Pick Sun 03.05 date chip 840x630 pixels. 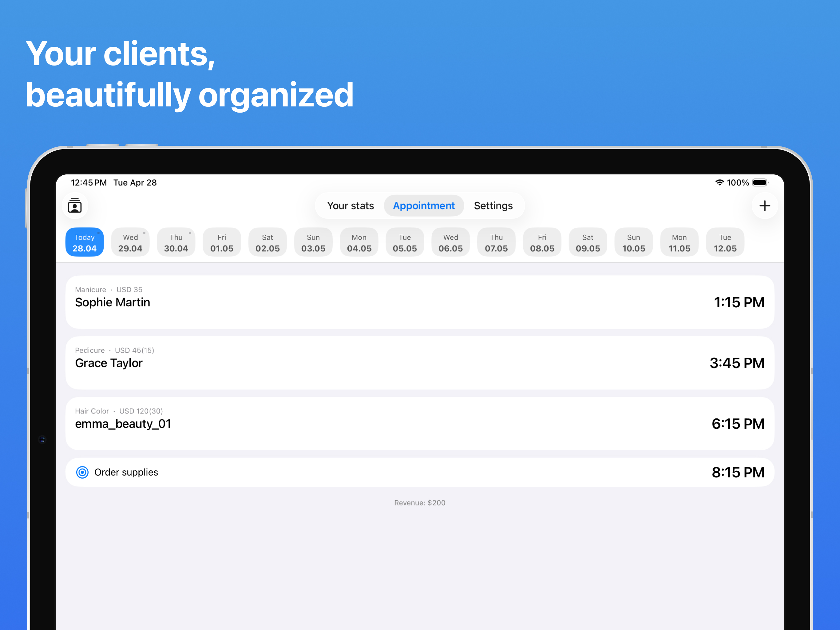(x=313, y=242)
